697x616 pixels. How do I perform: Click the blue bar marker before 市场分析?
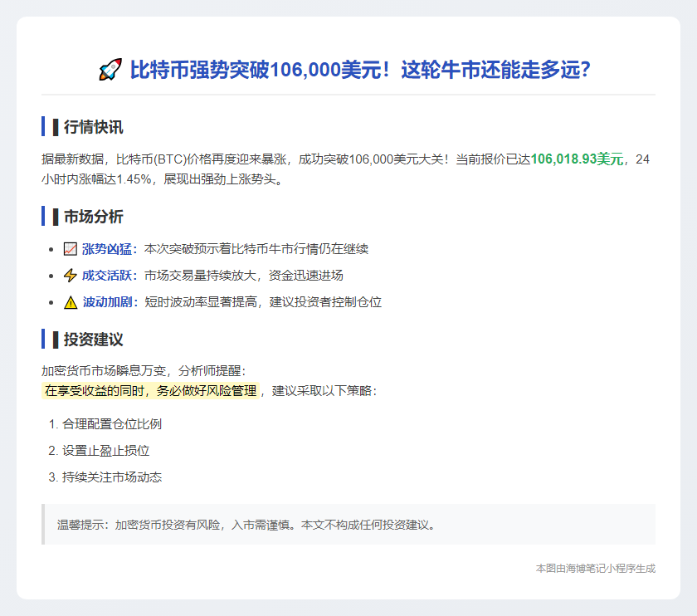pyautogui.click(x=43, y=217)
